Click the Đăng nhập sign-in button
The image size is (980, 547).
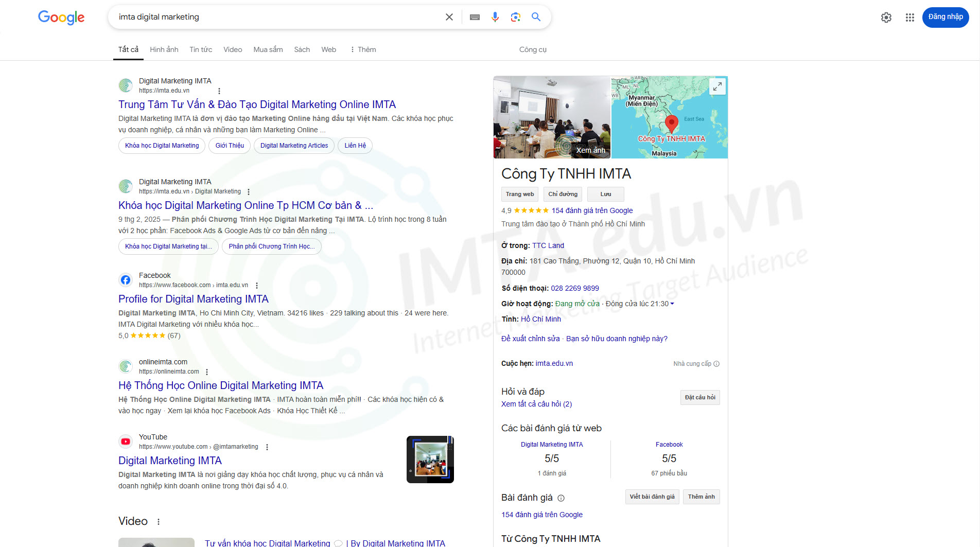point(946,17)
